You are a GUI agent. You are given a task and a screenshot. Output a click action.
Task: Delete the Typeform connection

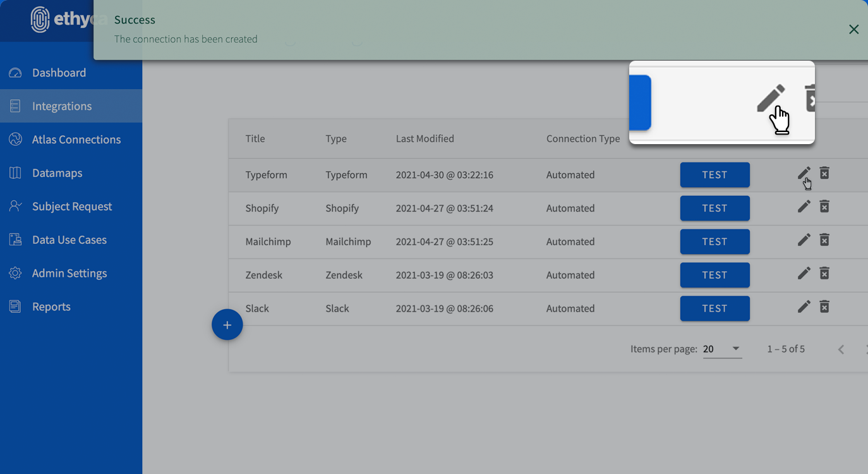point(824,173)
